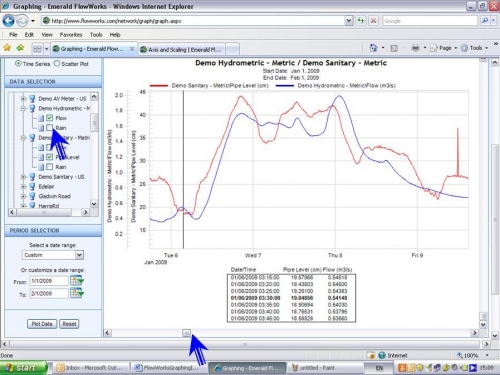
Task: Click the browser Forward arrow button
Action: click(x=22, y=21)
